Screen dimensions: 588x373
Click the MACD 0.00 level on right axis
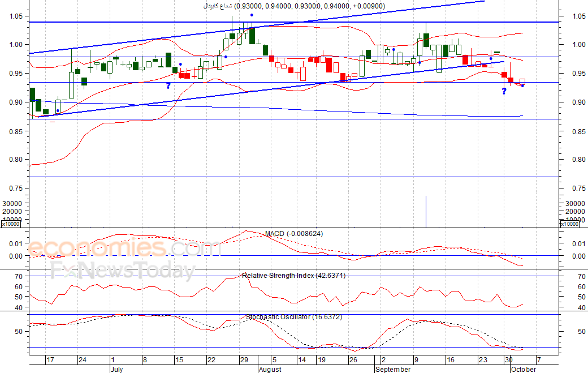579,256
